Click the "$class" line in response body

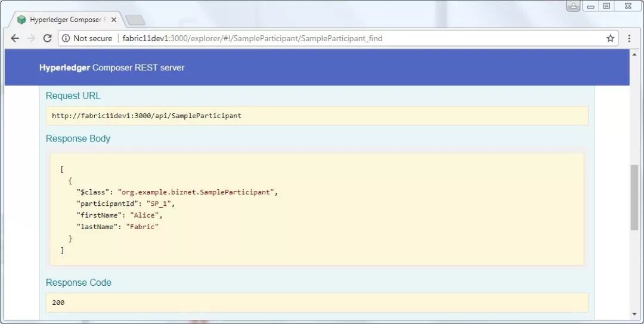[177, 192]
